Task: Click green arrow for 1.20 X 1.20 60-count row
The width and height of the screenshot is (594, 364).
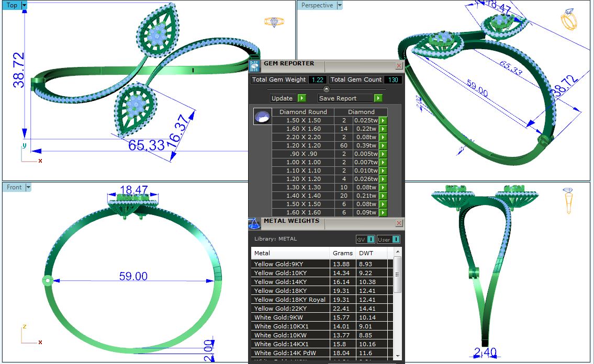Action: click(383, 145)
